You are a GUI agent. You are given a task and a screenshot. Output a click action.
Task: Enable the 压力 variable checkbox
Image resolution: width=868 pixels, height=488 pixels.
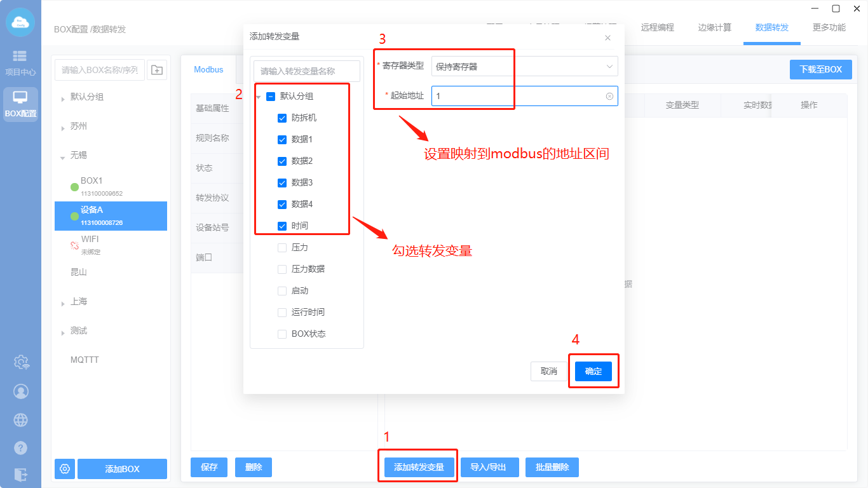pyautogui.click(x=282, y=248)
